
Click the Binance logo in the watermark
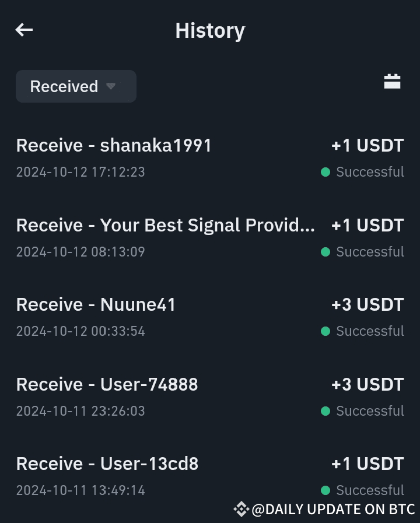(241, 509)
